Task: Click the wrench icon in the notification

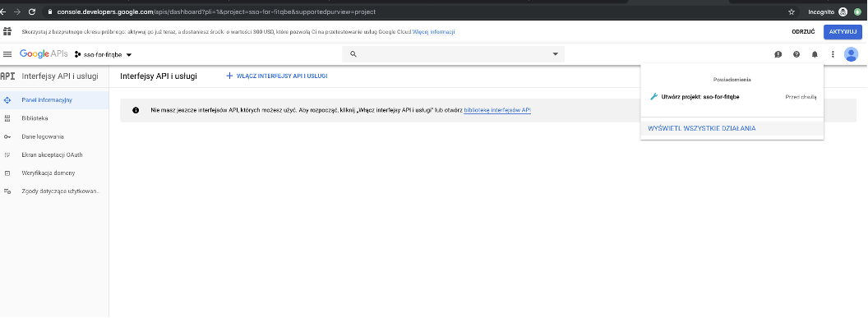Action: [653, 97]
